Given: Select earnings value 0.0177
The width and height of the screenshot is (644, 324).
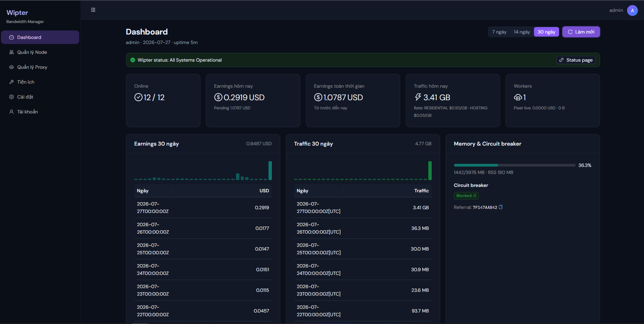Looking at the screenshot, I should tap(262, 228).
